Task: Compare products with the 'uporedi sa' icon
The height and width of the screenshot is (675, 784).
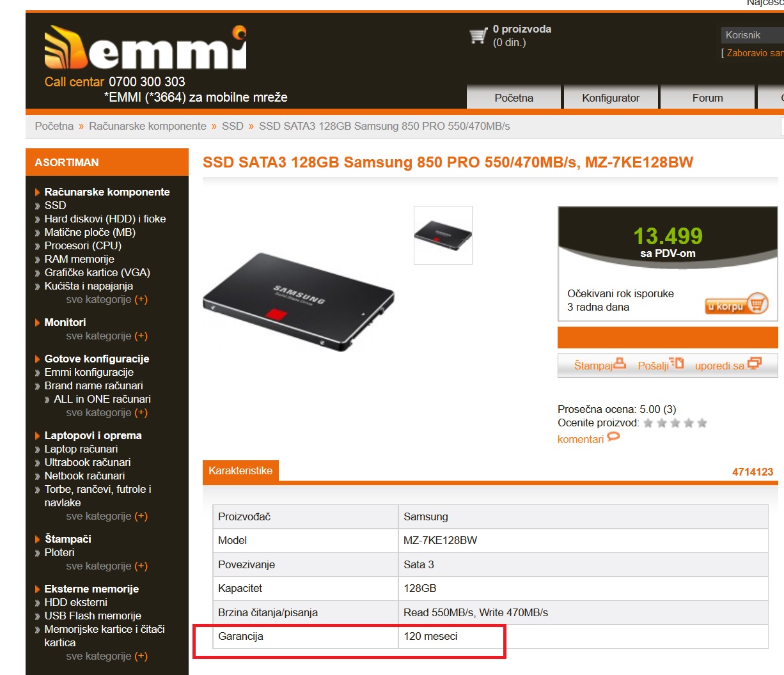Action: coord(755,363)
